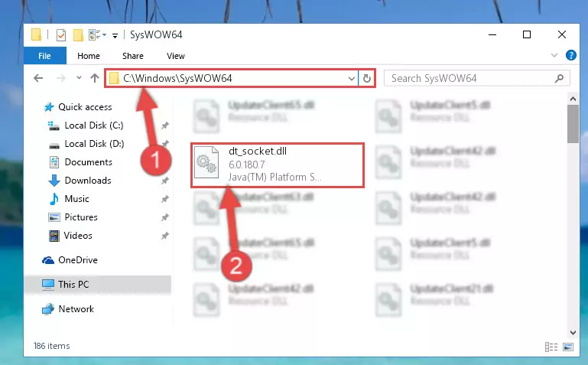Expand the address bar history dropdown
This screenshot has width=588, height=365.
(x=352, y=78)
